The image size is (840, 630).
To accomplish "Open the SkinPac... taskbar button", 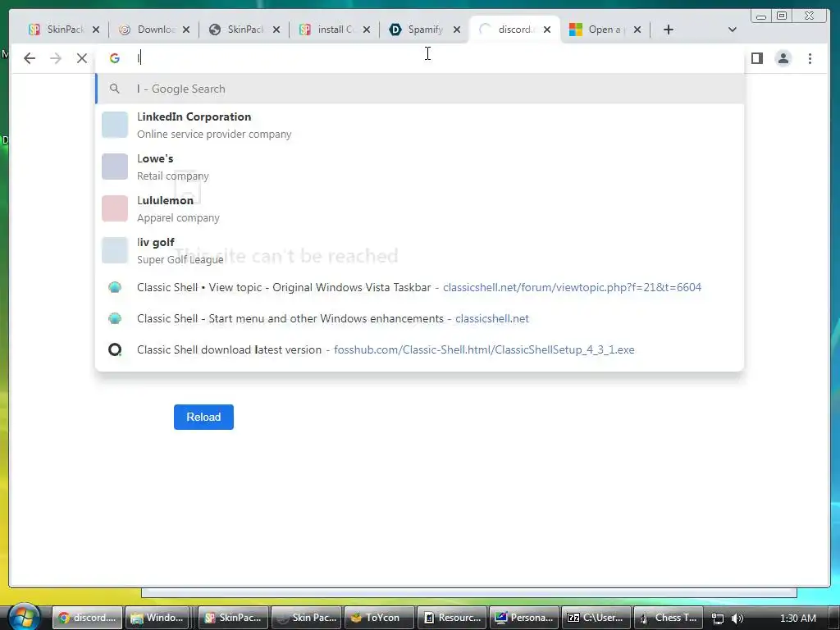I will [x=233, y=618].
